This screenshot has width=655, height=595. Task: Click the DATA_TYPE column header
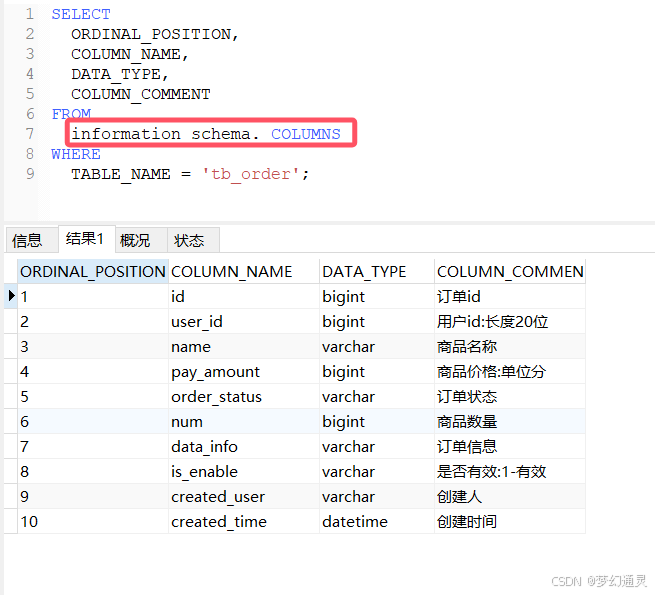coord(377,272)
